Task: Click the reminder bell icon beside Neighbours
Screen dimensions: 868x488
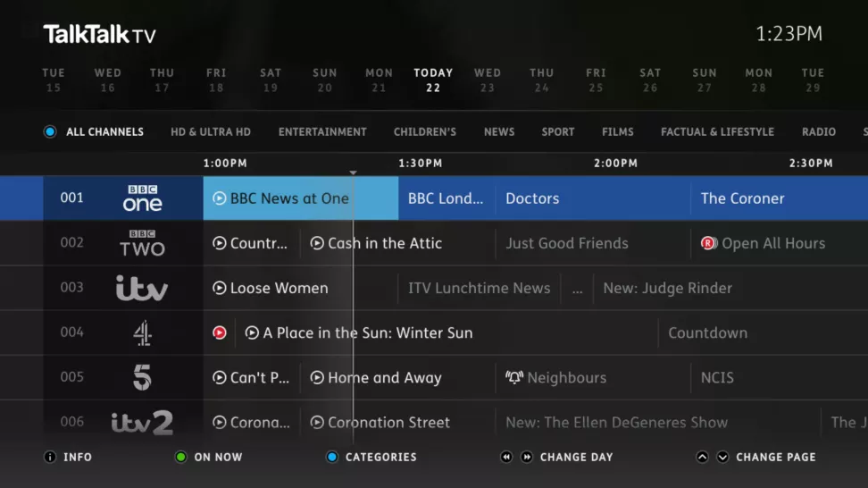Action: 514,378
